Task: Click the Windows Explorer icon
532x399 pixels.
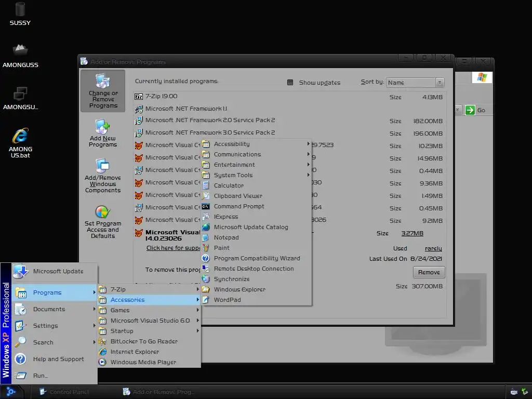Action: (x=206, y=289)
